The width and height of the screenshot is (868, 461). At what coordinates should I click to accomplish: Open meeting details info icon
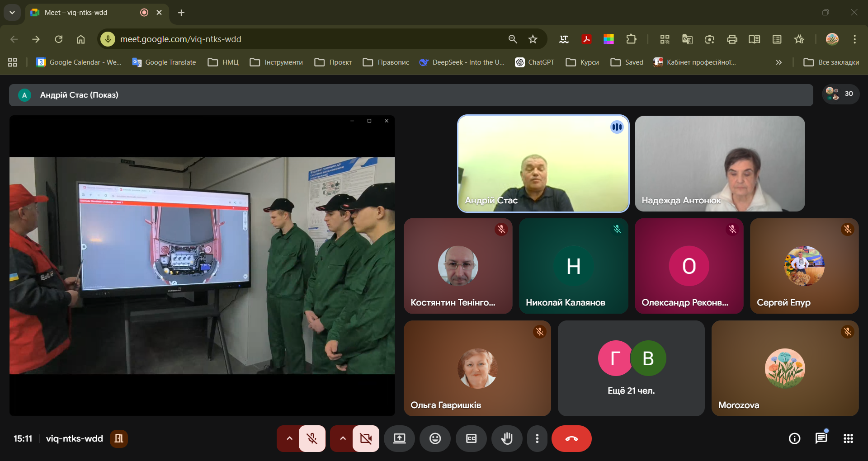click(x=794, y=438)
